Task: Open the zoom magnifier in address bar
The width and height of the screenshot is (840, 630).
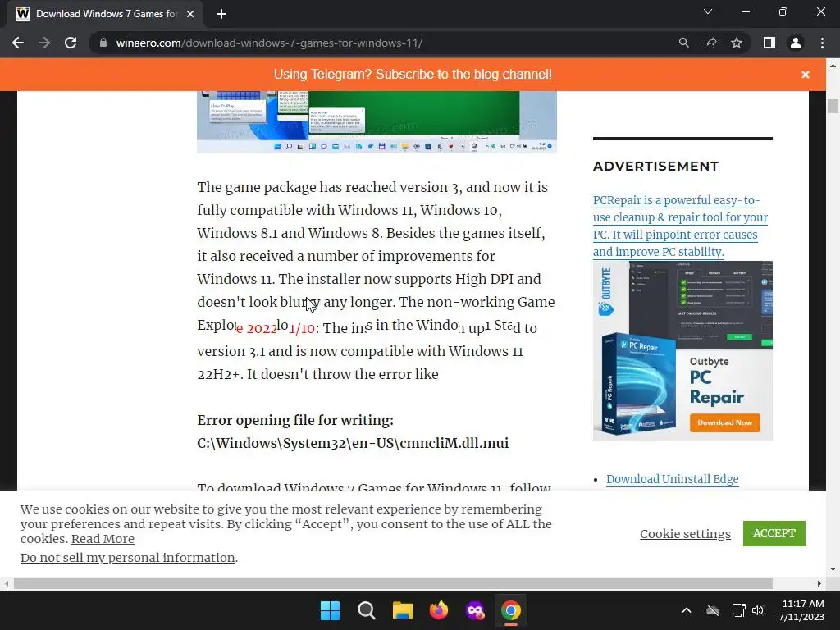Action: pyautogui.click(x=683, y=43)
